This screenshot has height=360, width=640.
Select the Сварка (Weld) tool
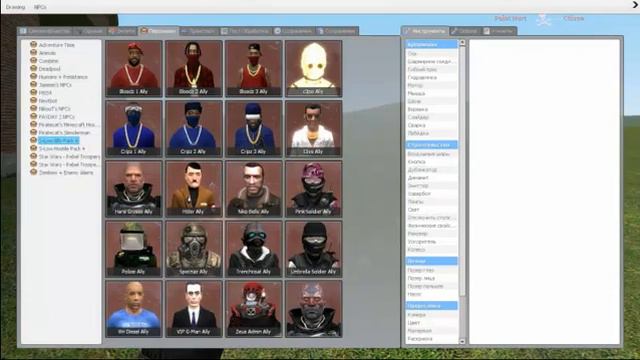pyautogui.click(x=431, y=125)
